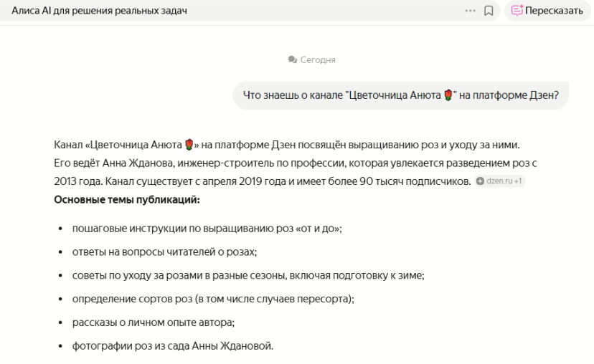Click the chat bubble icon beside Сегодня
The width and height of the screenshot is (594, 364).
[x=292, y=59]
